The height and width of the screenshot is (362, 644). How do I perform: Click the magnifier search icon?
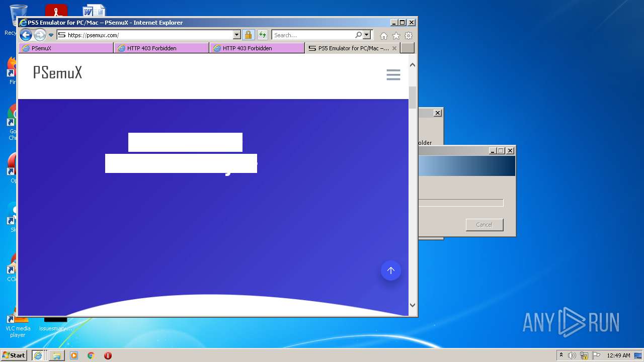tap(358, 35)
